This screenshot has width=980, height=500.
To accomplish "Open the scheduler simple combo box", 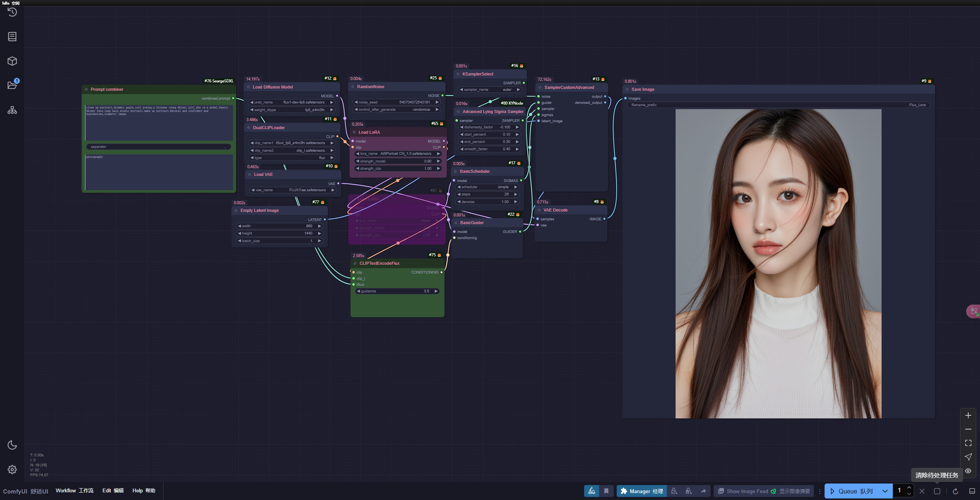I will point(487,187).
